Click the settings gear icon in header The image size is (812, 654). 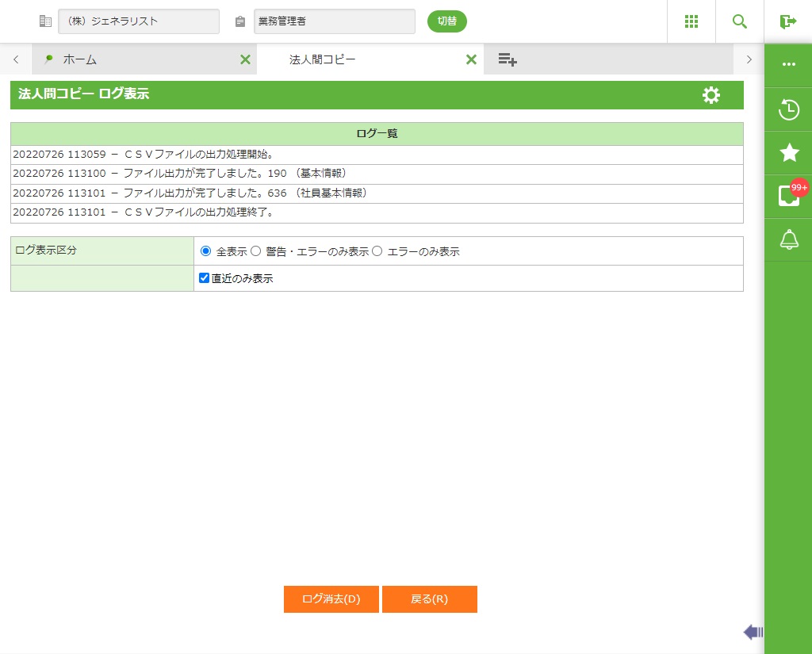[711, 95]
